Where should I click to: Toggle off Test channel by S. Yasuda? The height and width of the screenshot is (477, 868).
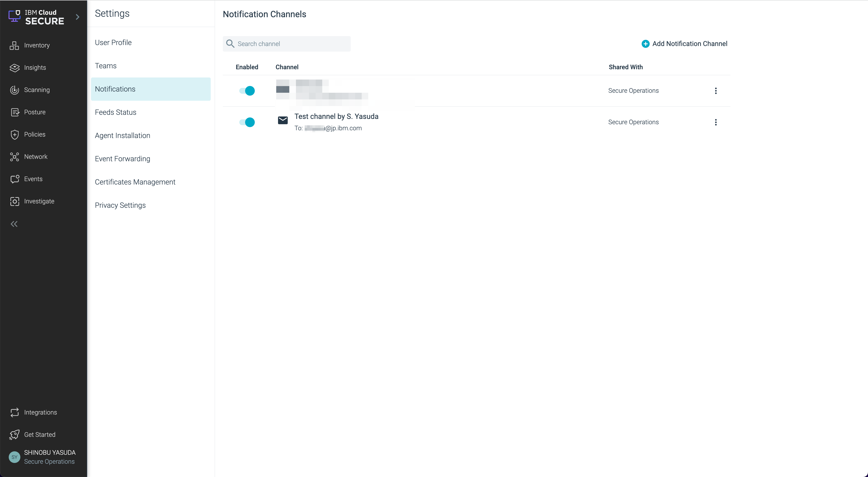(247, 122)
